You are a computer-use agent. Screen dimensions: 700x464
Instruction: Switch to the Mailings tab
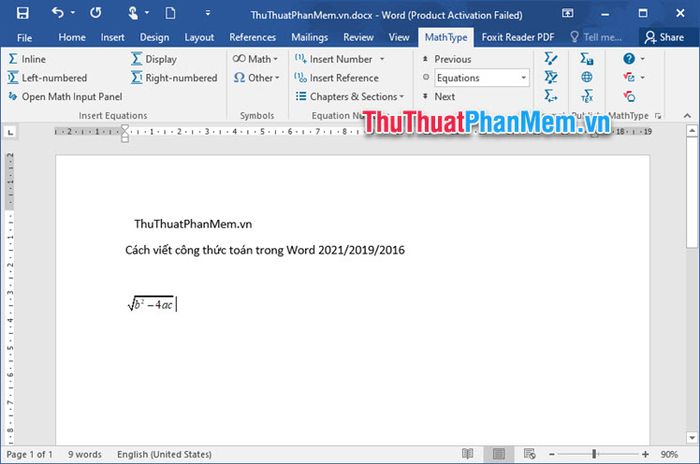309,38
